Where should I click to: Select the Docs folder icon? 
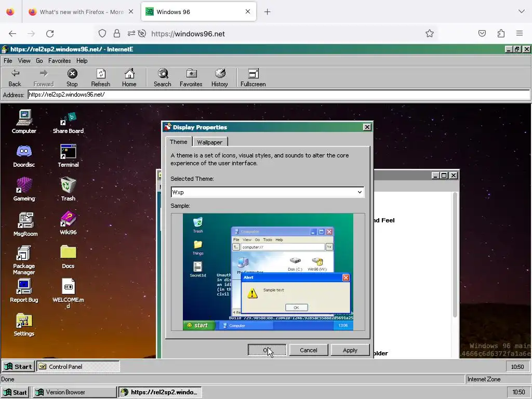[x=68, y=257]
